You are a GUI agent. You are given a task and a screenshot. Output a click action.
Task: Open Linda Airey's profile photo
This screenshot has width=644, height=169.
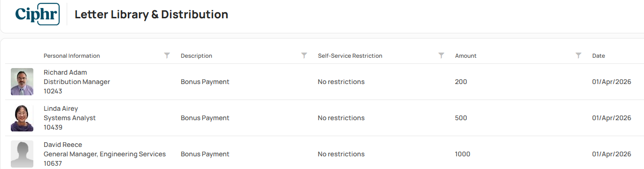point(22,118)
